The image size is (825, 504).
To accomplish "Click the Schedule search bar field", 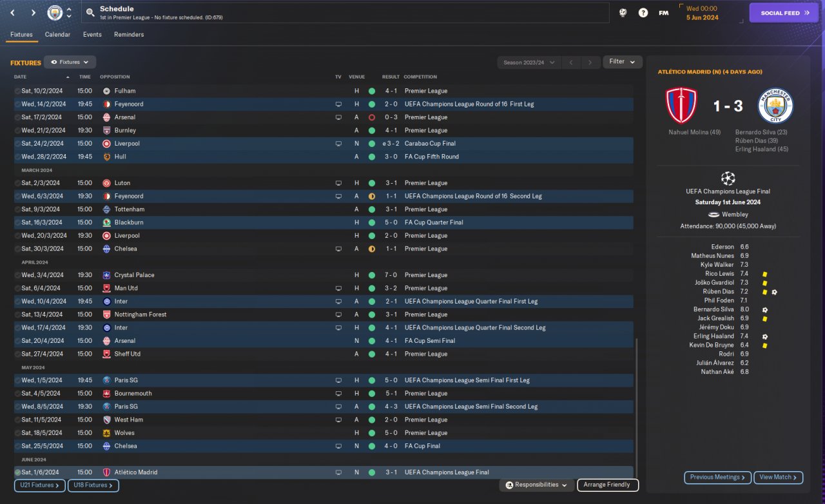I will point(345,13).
